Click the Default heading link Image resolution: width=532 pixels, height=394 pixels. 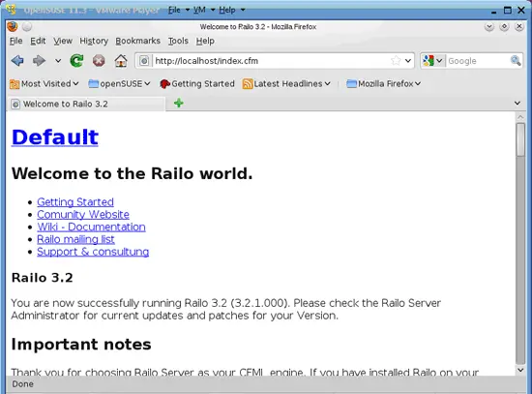55,137
